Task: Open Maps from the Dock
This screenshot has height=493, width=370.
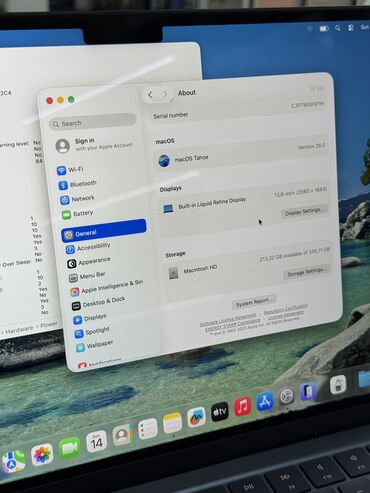Action: 14,461
